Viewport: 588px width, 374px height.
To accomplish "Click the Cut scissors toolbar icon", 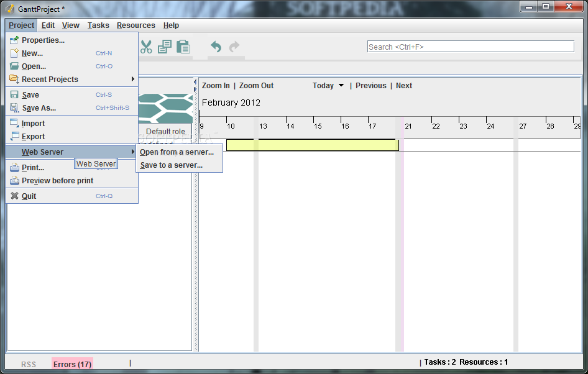I will [x=146, y=47].
